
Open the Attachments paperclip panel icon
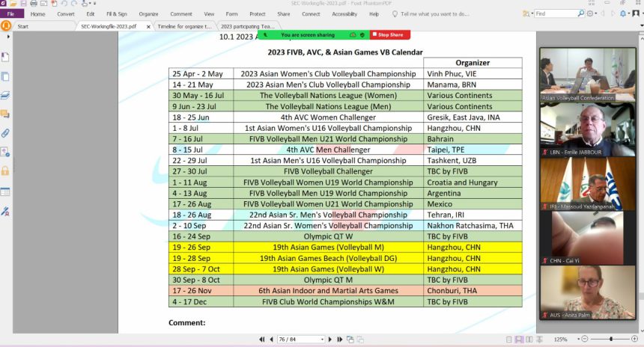point(5,133)
